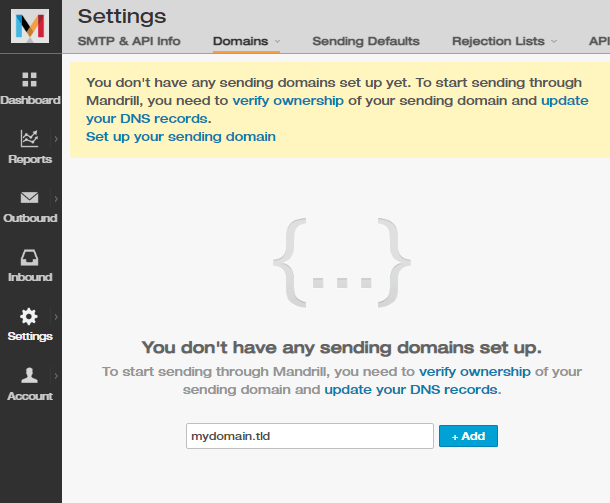610x503 pixels.
Task: Click the Mandrill logo icon
Action: click(30, 26)
